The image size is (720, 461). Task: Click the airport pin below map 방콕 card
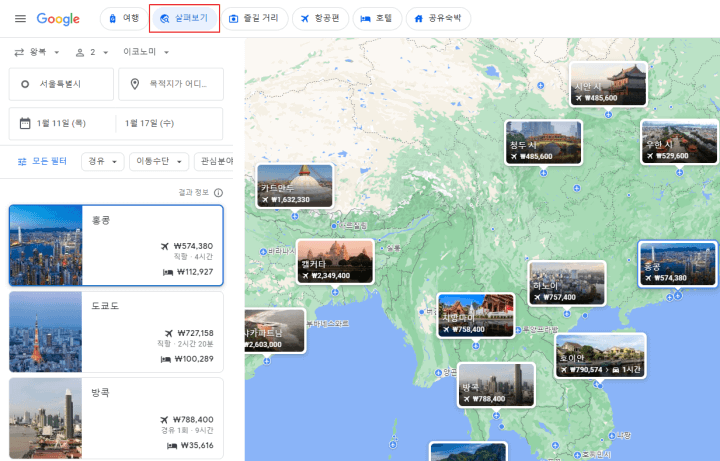tap(496, 415)
